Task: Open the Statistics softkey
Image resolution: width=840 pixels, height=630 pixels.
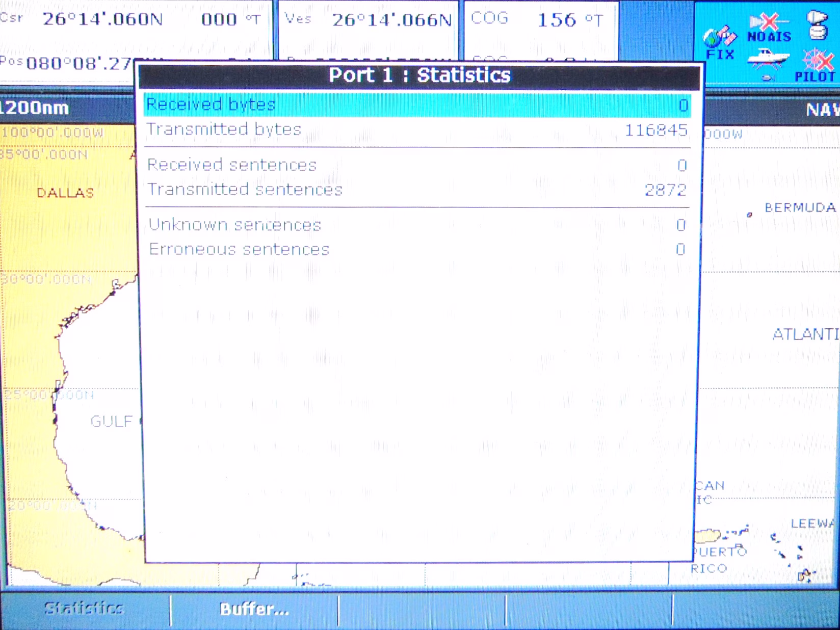Action: click(x=84, y=608)
